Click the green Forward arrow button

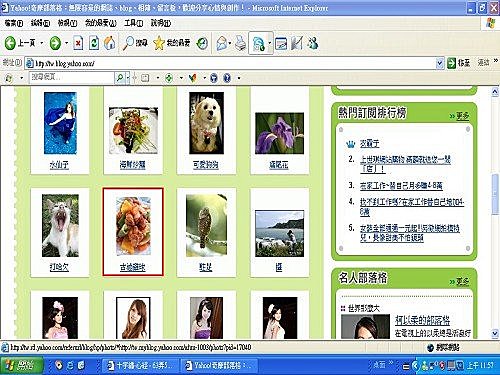(55, 43)
